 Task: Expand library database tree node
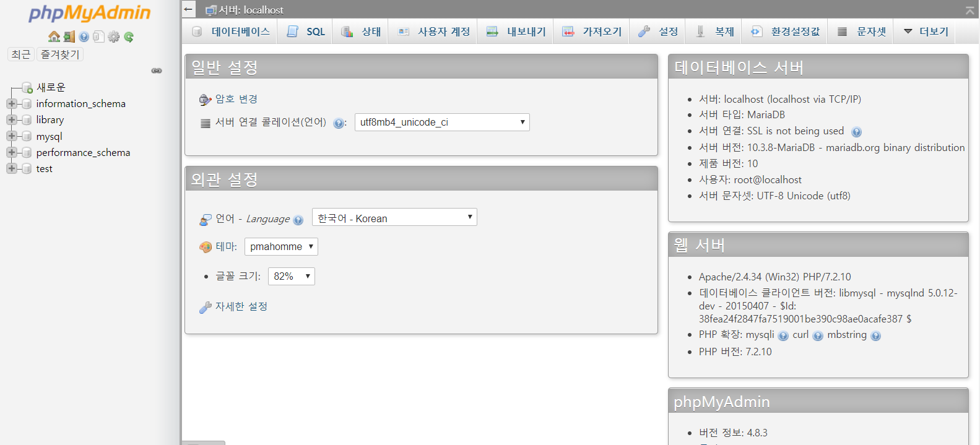12,119
